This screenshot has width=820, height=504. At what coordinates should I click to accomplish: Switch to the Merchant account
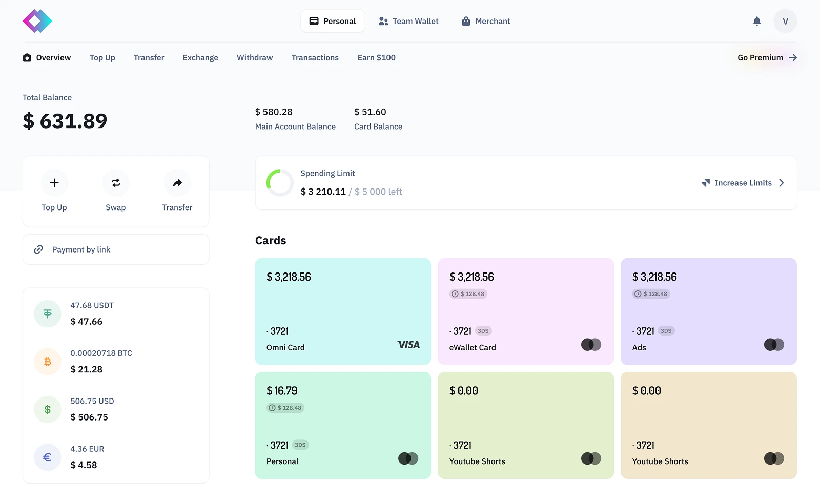pyautogui.click(x=486, y=21)
